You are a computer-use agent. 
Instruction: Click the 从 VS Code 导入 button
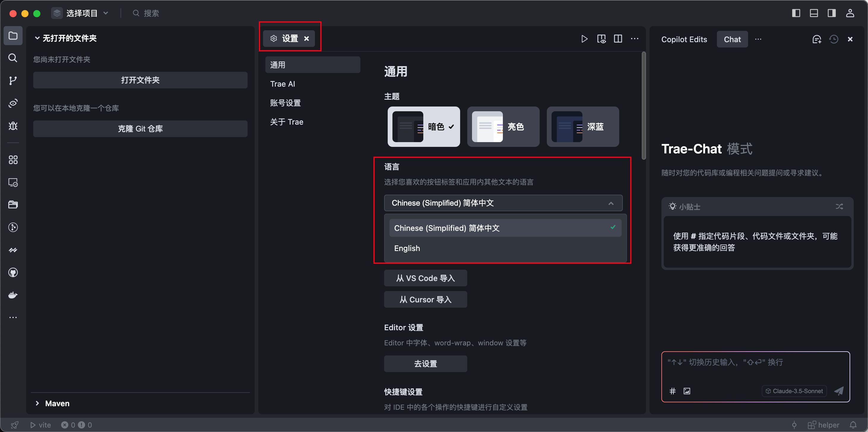pos(425,278)
